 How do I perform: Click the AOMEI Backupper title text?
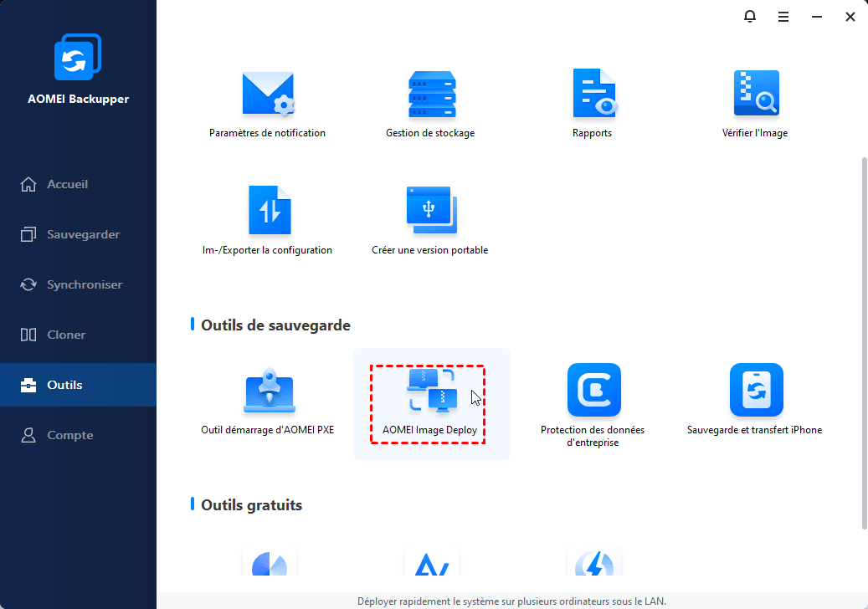pos(78,99)
